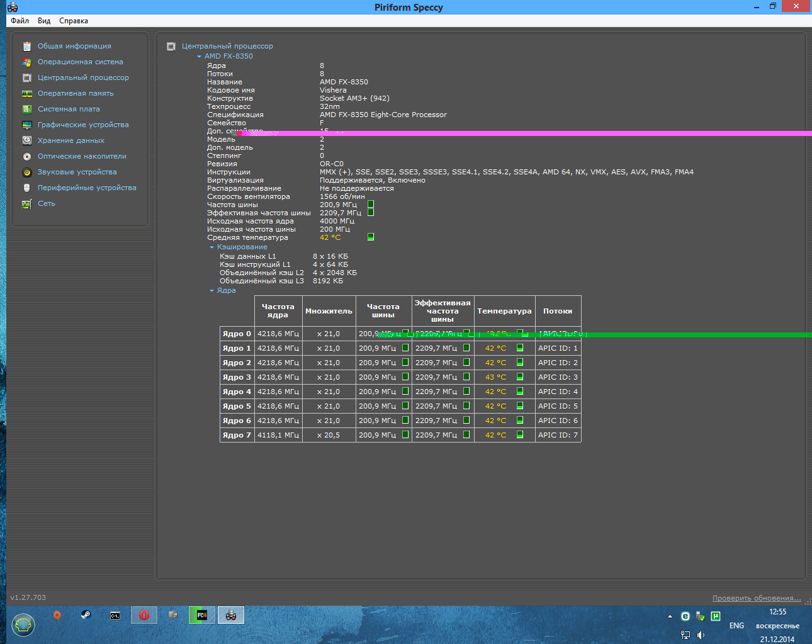Switch the ENG input language indicator
The height and width of the screenshot is (644, 812).
point(736,626)
